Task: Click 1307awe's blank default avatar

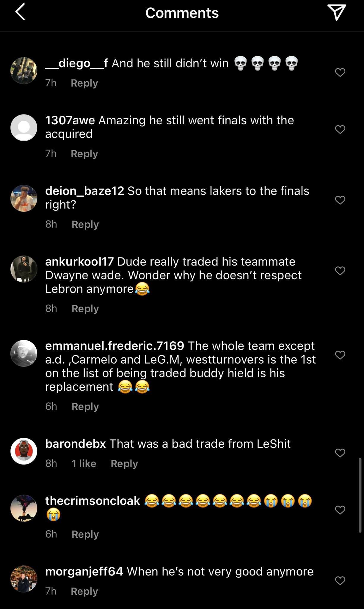Action: [24, 128]
